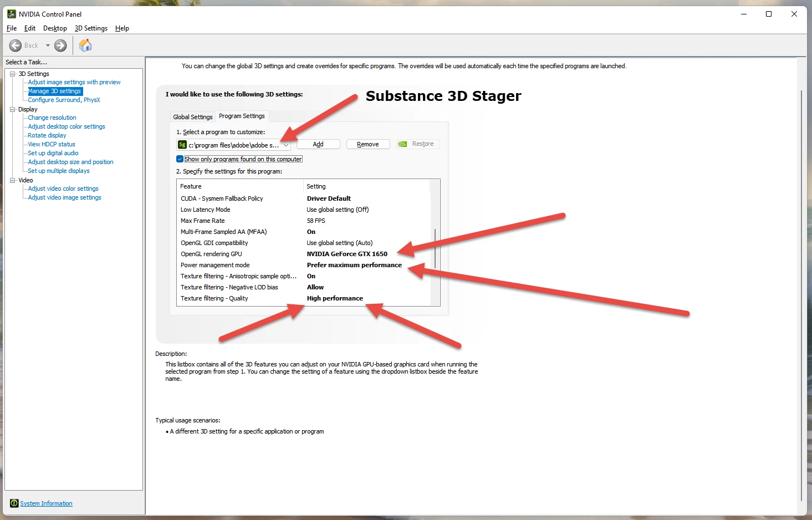Select Multi-Frame Sampled AA (MFAA) row
Viewport: 812px width, 520px height.
304,232
